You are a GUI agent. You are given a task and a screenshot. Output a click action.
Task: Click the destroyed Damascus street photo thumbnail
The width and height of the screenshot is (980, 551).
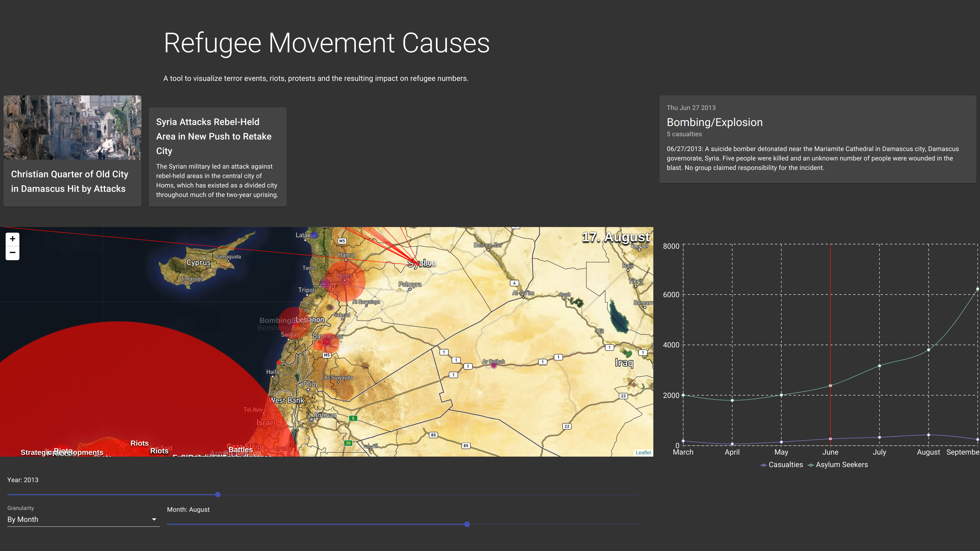72,127
